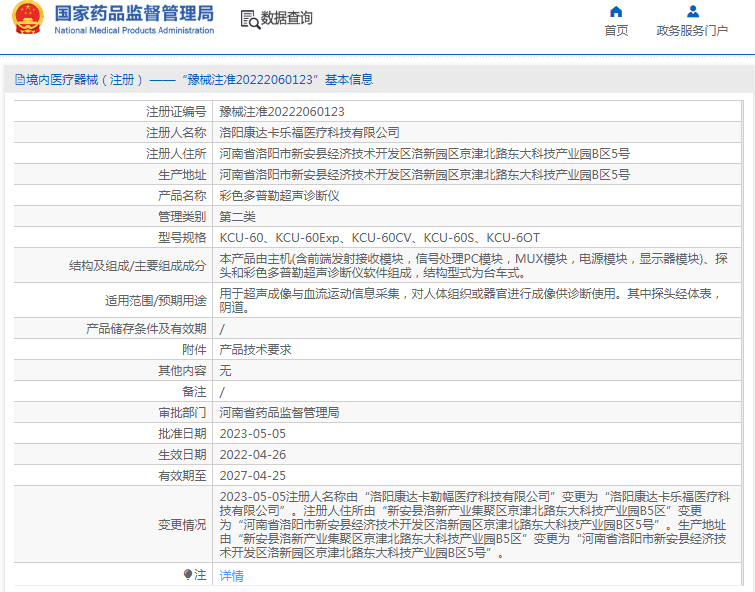Click the 国家药品监督管理局 site title
This screenshot has height=592, width=755.
point(134,13)
